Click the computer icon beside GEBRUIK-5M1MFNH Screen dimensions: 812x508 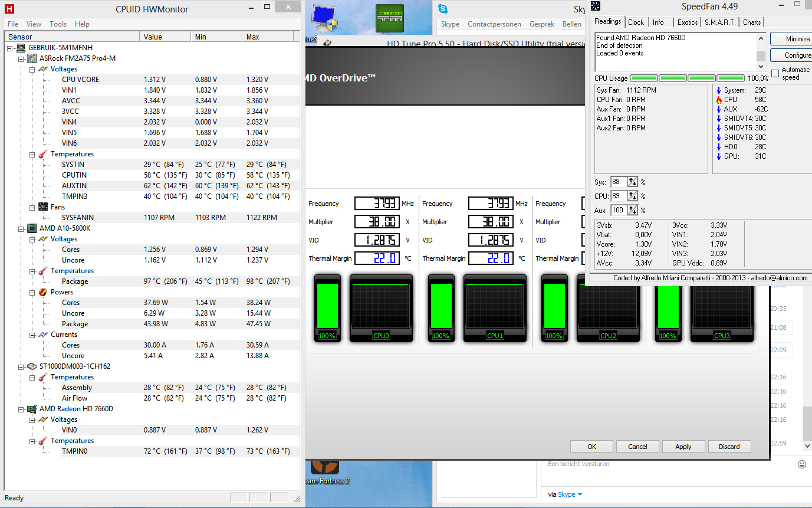click(x=21, y=48)
